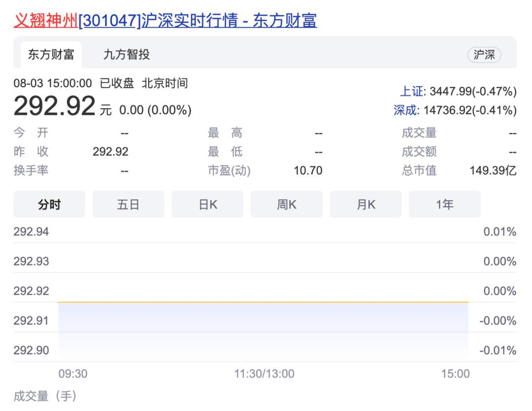
Task: Click the 11:30/13:00 midday axis label
Action: tap(264, 374)
